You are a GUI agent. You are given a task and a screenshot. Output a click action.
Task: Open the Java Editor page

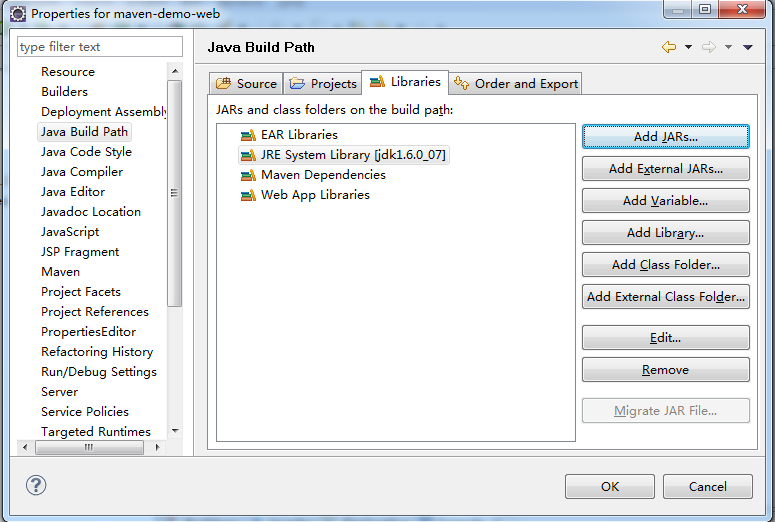[73, 191]
